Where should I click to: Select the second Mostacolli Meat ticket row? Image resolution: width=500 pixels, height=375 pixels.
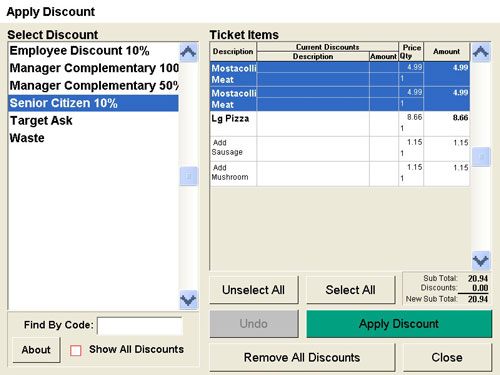click(340, 99)
